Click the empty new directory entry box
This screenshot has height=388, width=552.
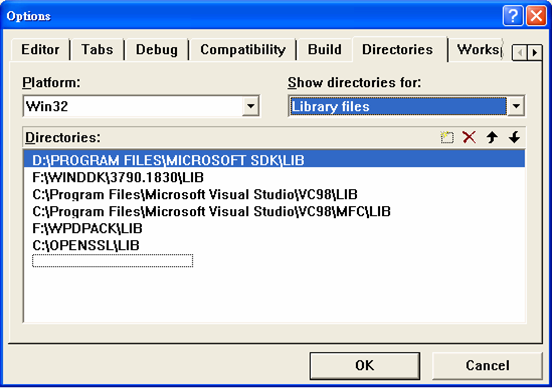tap(113, 261)
